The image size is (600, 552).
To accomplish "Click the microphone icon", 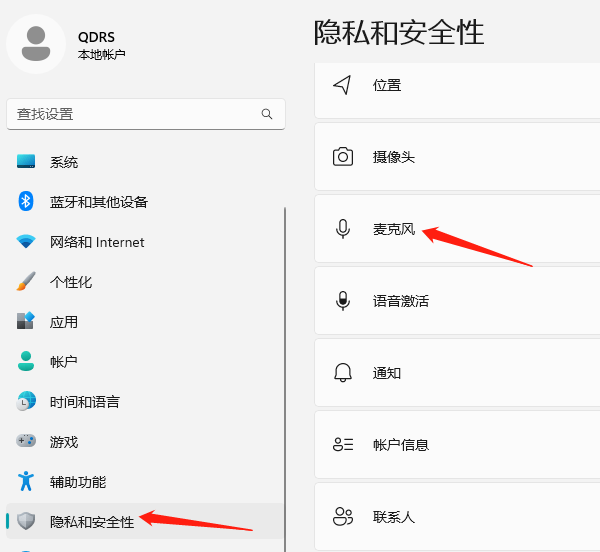I will coord(343,229).
